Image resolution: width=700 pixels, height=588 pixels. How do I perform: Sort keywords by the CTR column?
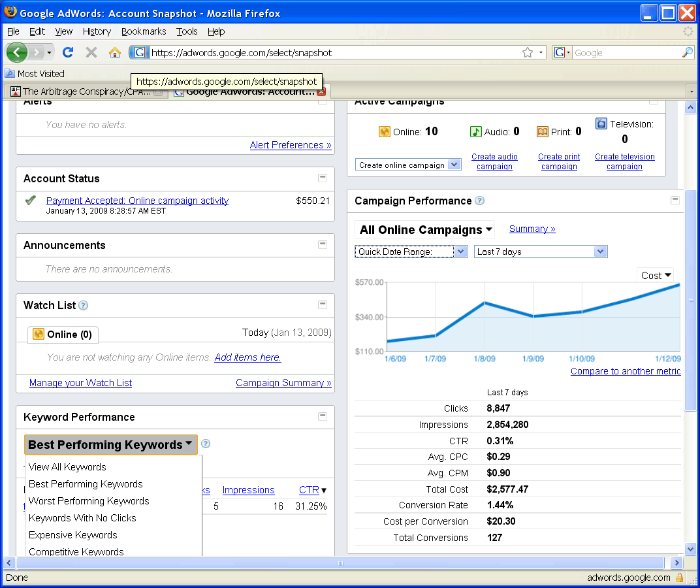tap(309, 490)
